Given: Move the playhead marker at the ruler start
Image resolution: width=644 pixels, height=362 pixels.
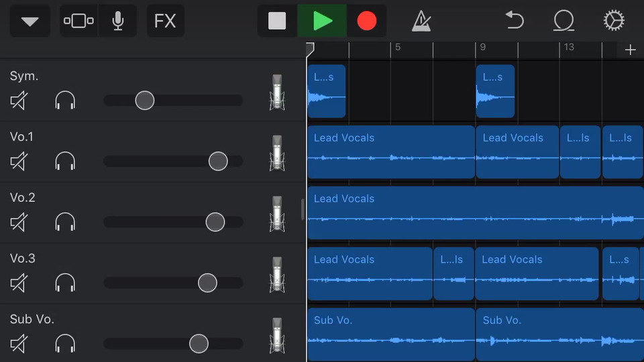Looking at the screenshot, I should tap(310, 49).
